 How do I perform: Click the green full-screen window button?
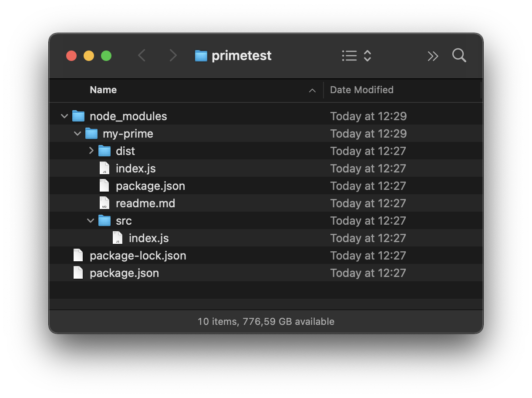tap(106, 56)
